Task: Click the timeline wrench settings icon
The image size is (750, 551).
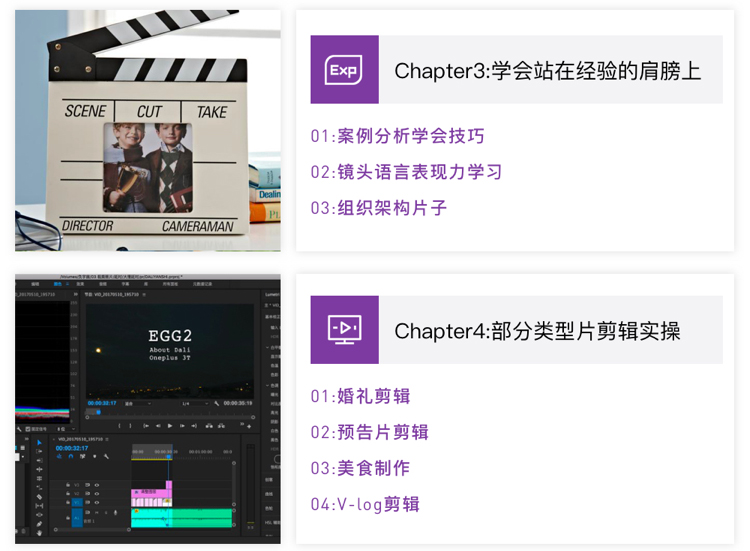Action: click(x=106, y=456)
